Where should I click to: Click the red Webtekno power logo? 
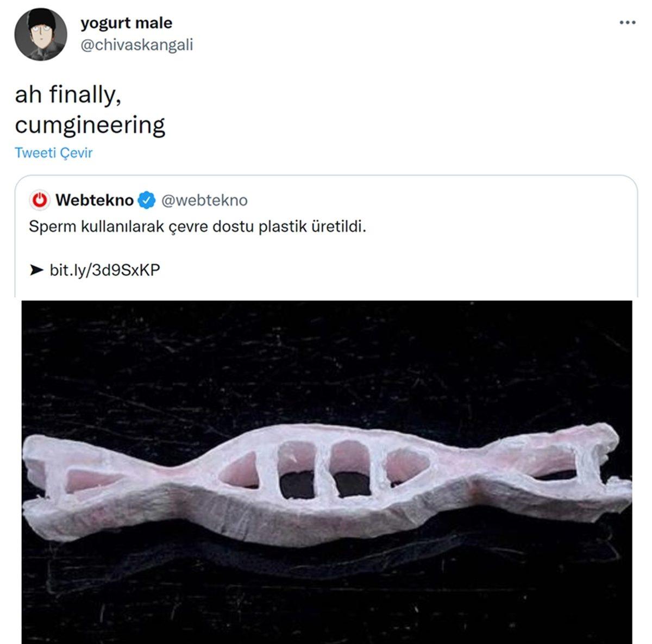(40, 200)
